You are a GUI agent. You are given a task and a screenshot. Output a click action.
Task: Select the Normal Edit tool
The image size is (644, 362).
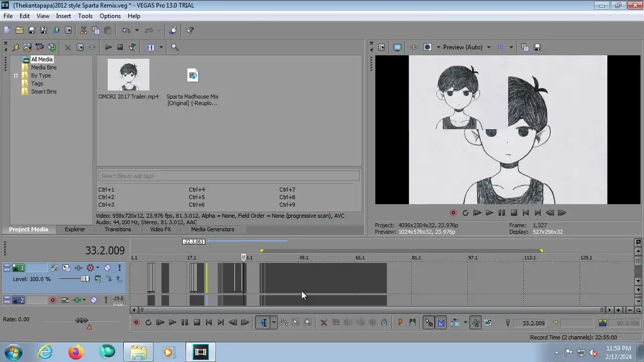click(264, 323)
